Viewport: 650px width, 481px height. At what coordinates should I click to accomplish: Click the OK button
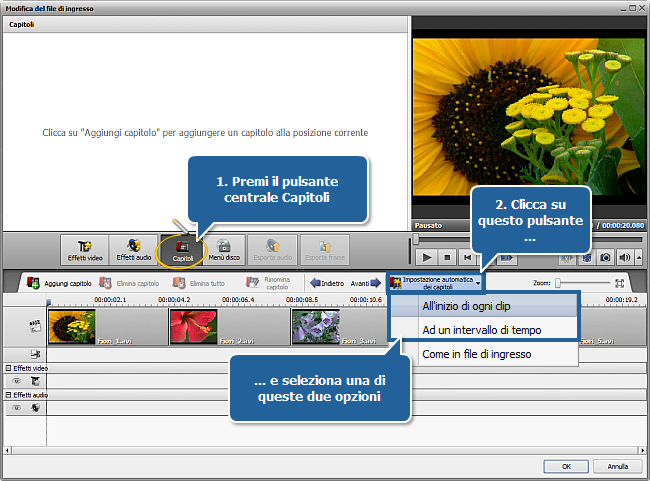(x=566, y=466)
